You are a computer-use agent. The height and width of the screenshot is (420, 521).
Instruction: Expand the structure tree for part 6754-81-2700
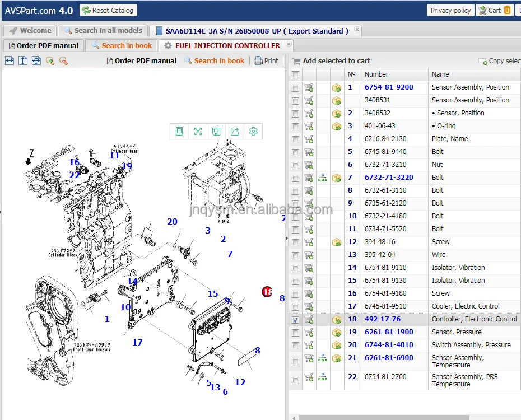(x=323, y=377)
